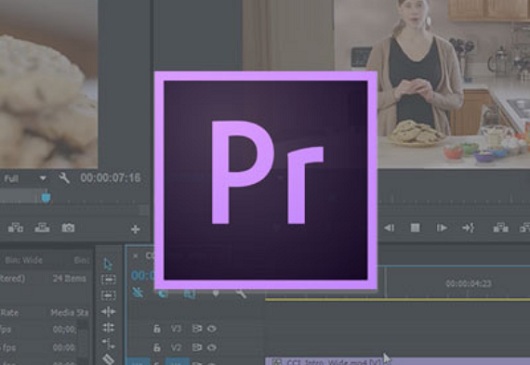Click the Program monitor kitchen video
Screen dimensions: 530x365
tap(453, 84)
